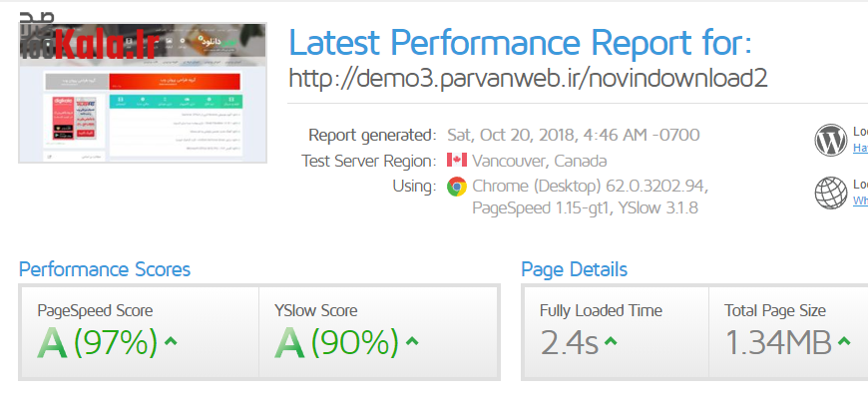Click the wireframe globe icon
This screenshot has height=402, width=868.
click(831, 191)
